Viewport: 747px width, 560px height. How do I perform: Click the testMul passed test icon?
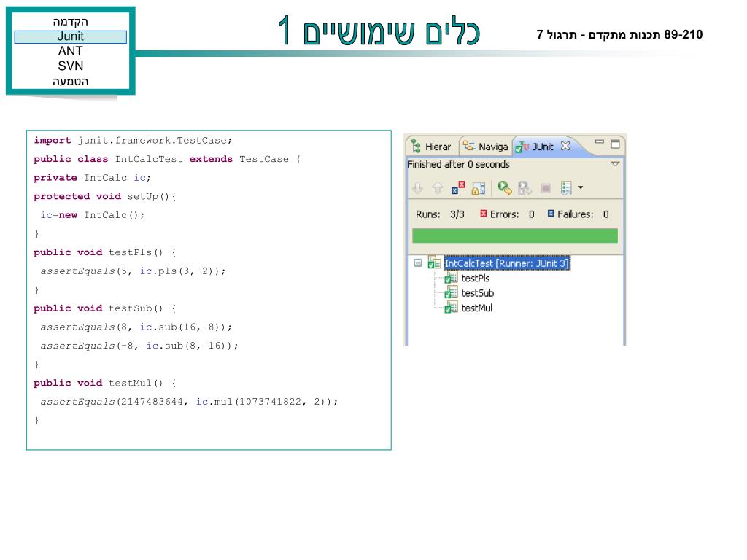pos(451,308)
